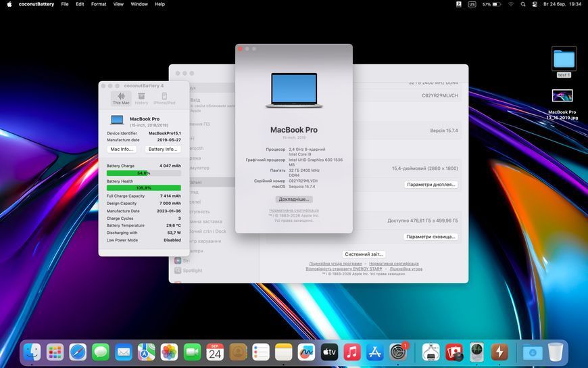This screenshot has height=368, width=588.
Task: Click the Design Capacity 7 000 mAh value
Action: pos(170,203)
